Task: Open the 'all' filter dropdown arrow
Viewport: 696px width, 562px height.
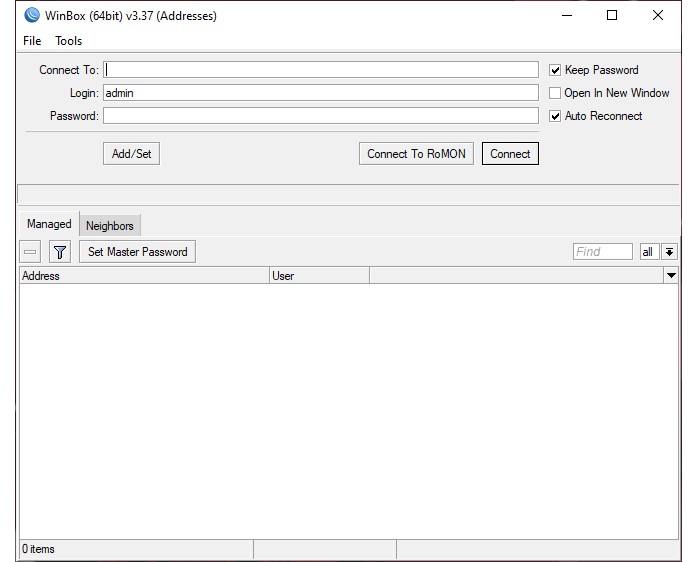Action: pos(669,252)
